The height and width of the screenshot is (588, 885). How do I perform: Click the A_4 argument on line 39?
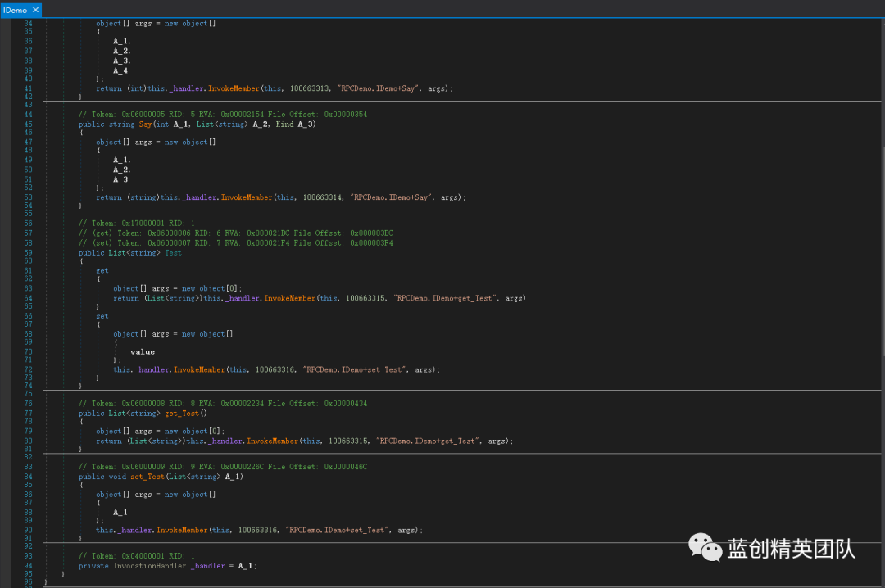pos(120,71)
